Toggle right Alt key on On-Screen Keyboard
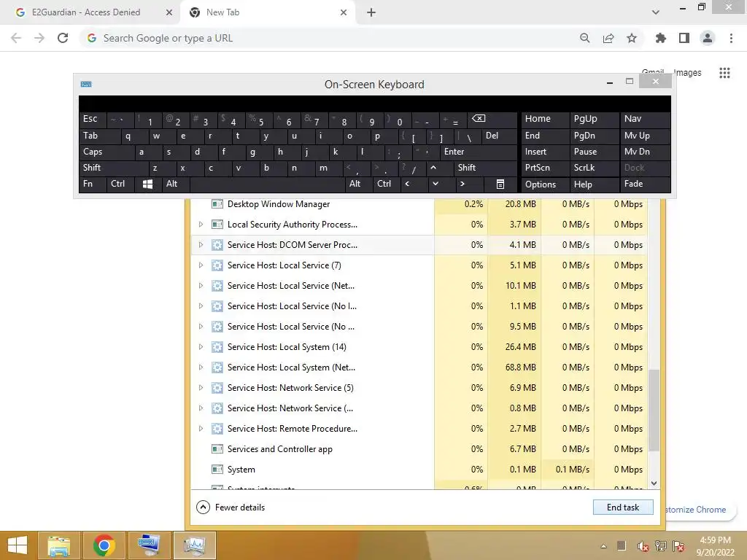747x560 pixels. coord(359,184)
